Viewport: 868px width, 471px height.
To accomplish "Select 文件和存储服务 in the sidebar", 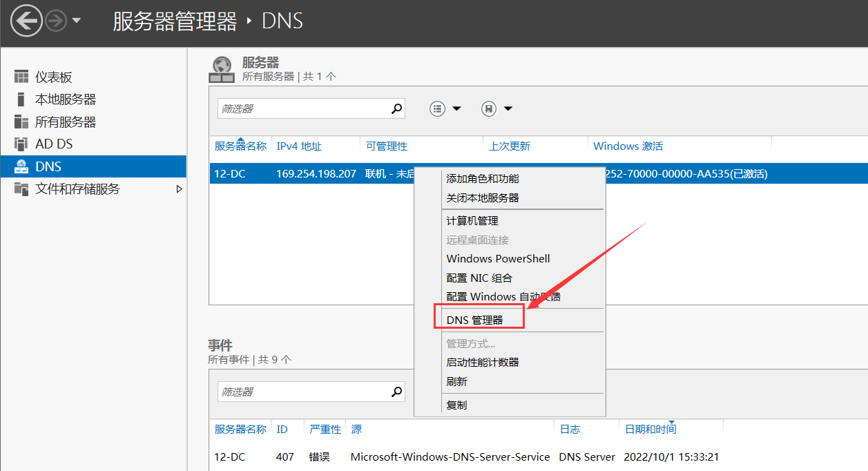I will pyautogui.click(x=77, y=189).
